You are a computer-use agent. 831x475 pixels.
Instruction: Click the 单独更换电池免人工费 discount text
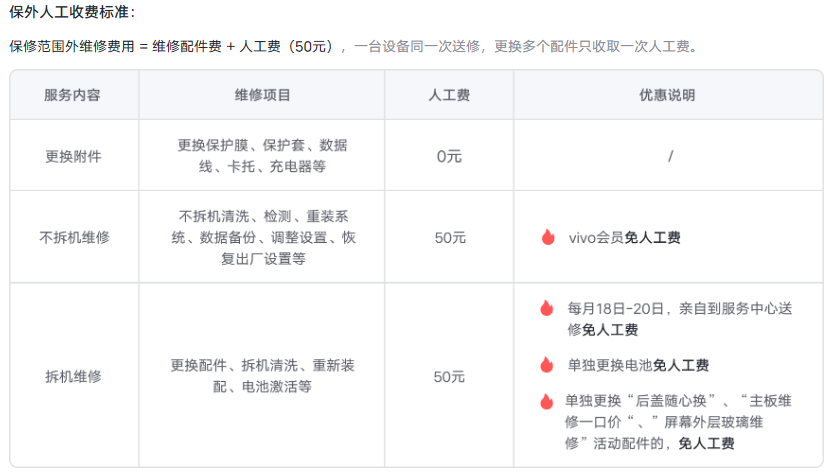pyautogui.click(x=638, y=365)
